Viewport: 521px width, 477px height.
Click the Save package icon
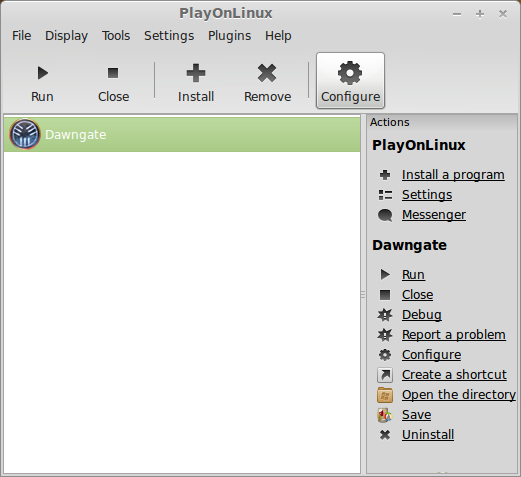[385, 415]
